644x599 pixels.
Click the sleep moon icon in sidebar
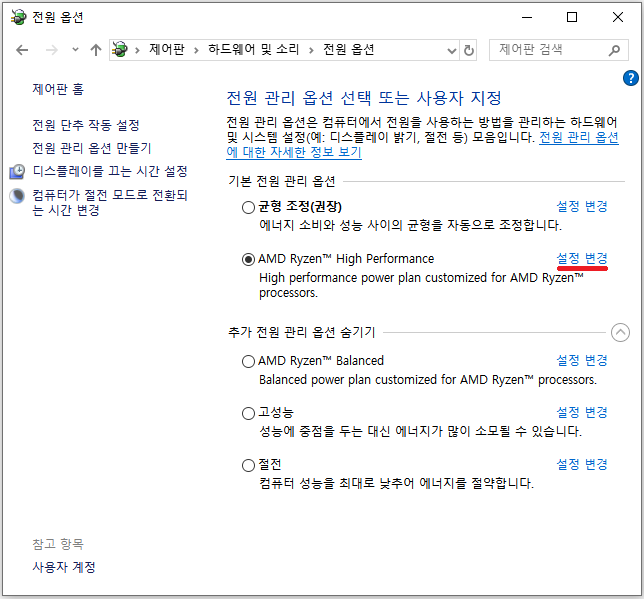(17, 196)
